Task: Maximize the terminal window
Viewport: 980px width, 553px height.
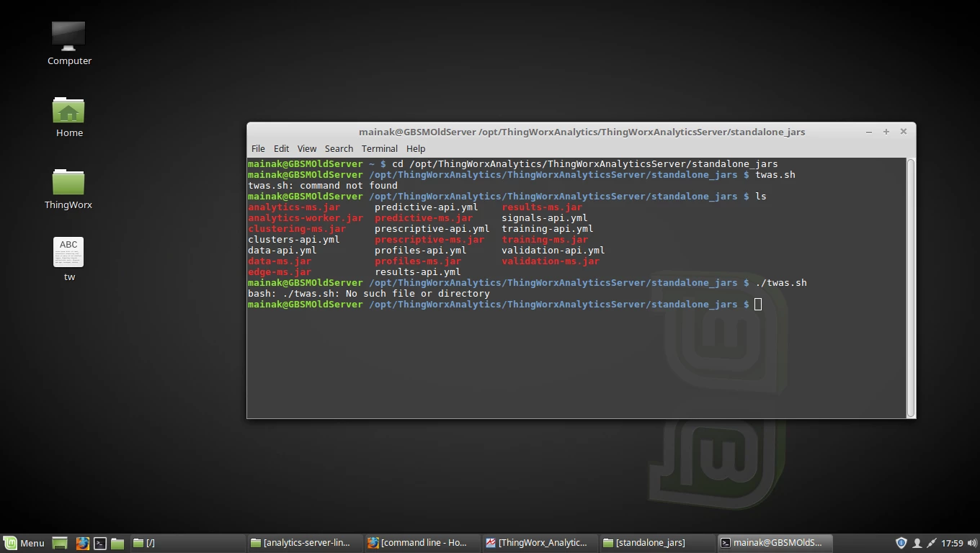Action: click(x=886, y=132)
